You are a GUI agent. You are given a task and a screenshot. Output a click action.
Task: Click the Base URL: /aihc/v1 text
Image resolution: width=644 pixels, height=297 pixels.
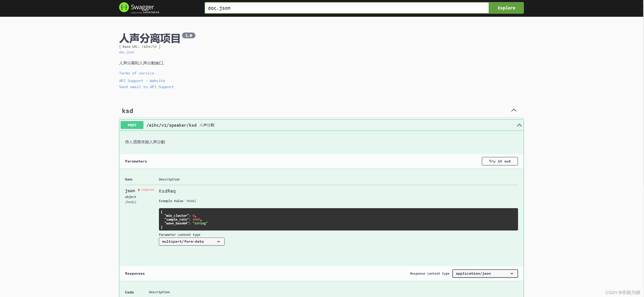point(140,46)
